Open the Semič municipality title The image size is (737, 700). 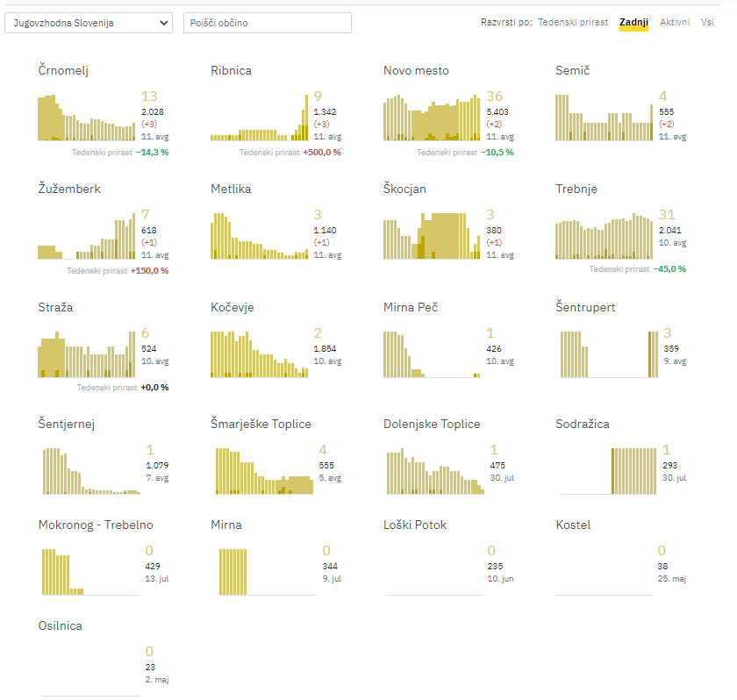572,70
